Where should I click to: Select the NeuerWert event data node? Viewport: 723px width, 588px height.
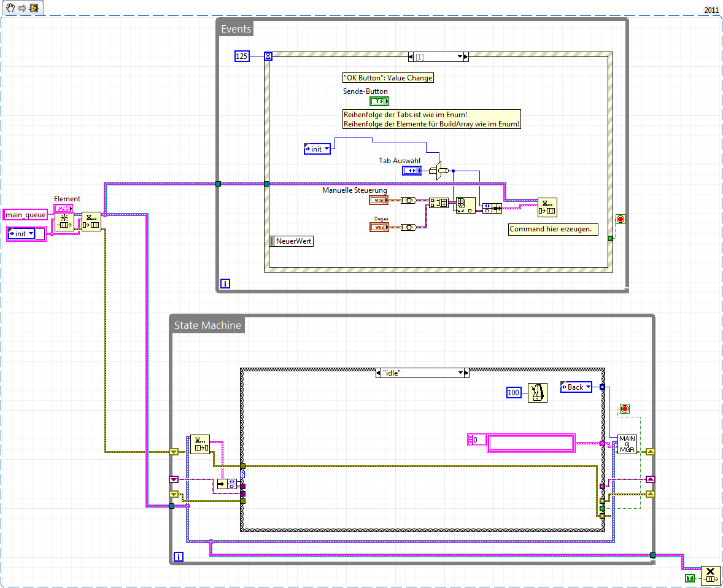click(x=292, y=241)
